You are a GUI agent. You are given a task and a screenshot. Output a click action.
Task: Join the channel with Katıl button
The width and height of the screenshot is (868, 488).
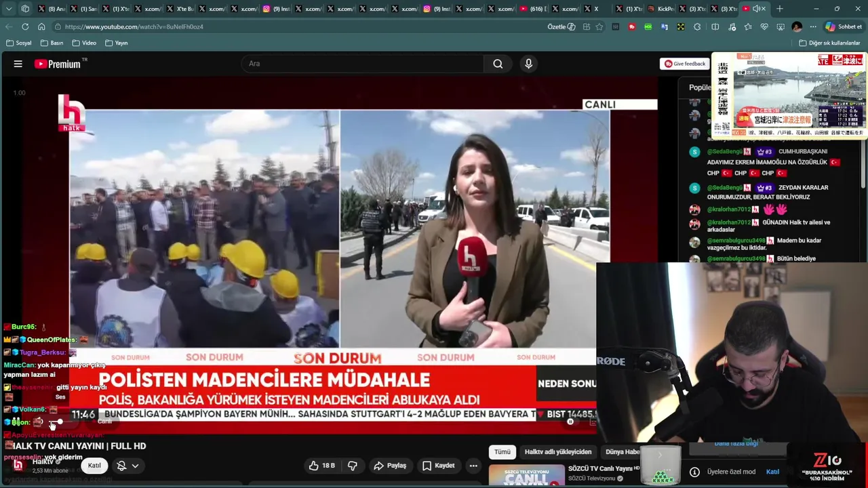coord(94,466)
